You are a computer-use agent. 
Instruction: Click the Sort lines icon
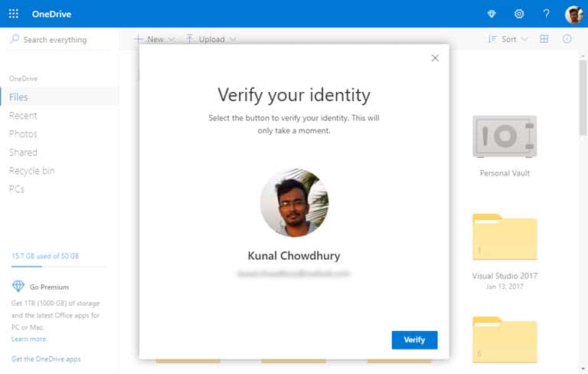click(492, 39)
